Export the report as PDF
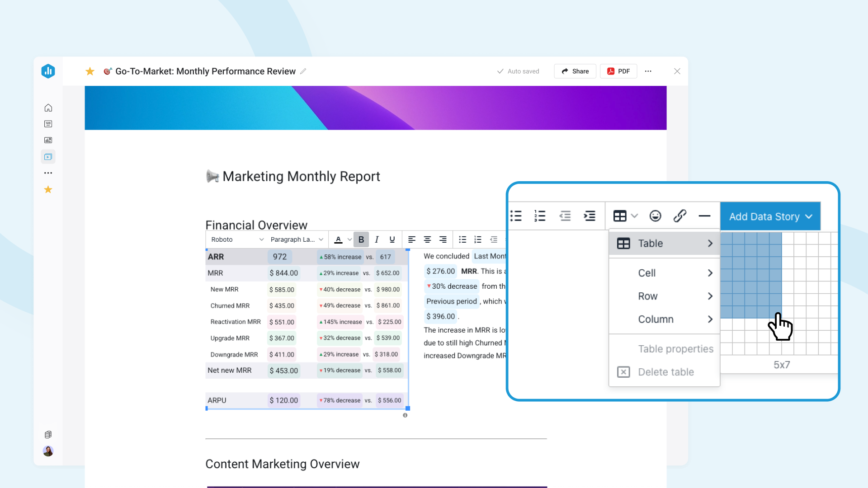 618,71
